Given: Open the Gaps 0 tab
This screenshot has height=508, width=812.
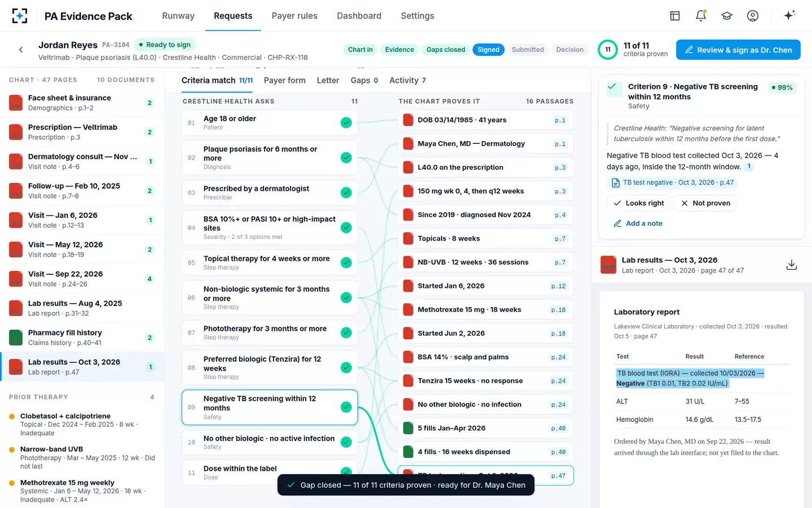Looking at the screenshot, I should click(x=364, y=80).
